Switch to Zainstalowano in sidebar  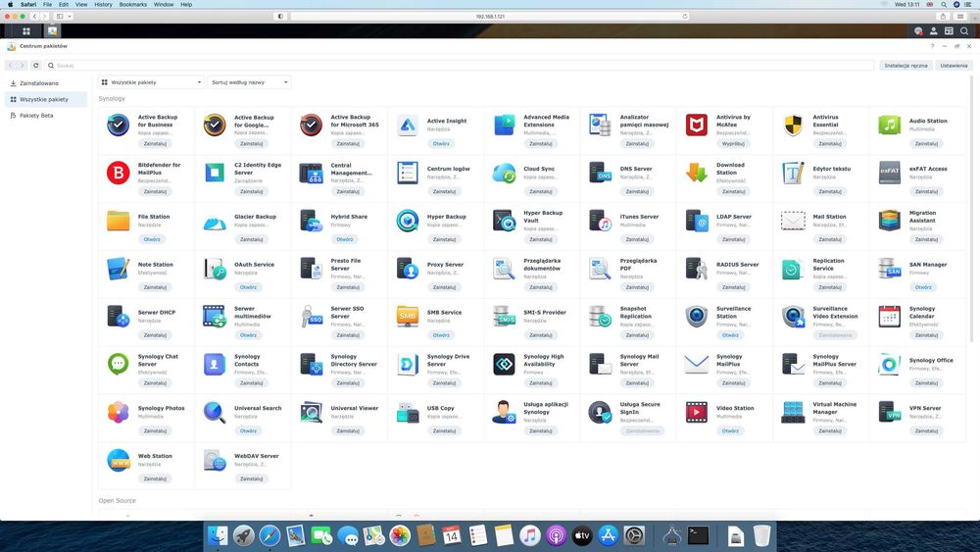(x=46, y=83)
